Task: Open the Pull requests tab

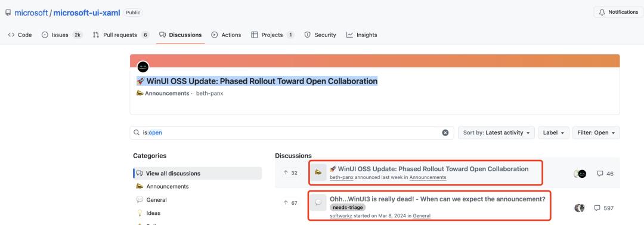Action: click(120, 35)
